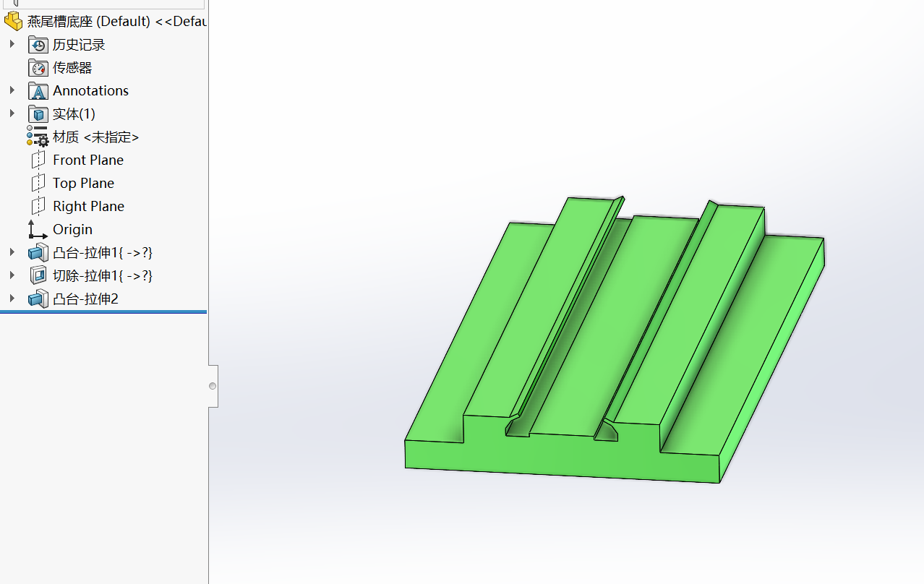Expand the 历史记录 tree node
The width and height of the screenshot is (924, 584).
(x=12, y=44)
